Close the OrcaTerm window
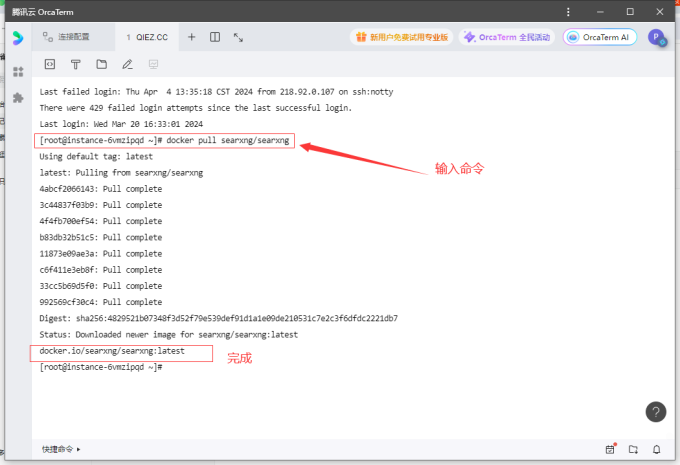The width and height of the screenshot is (680, 465). click(660, 12)
